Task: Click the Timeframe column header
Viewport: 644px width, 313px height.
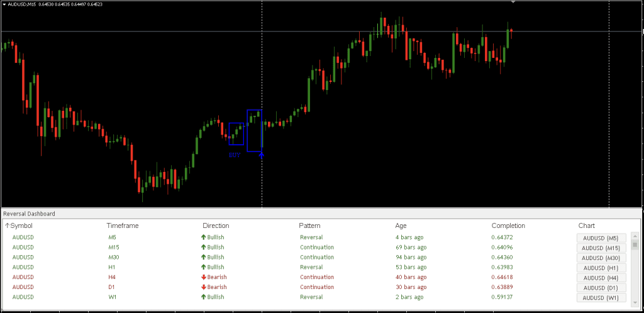Action: 123,225
